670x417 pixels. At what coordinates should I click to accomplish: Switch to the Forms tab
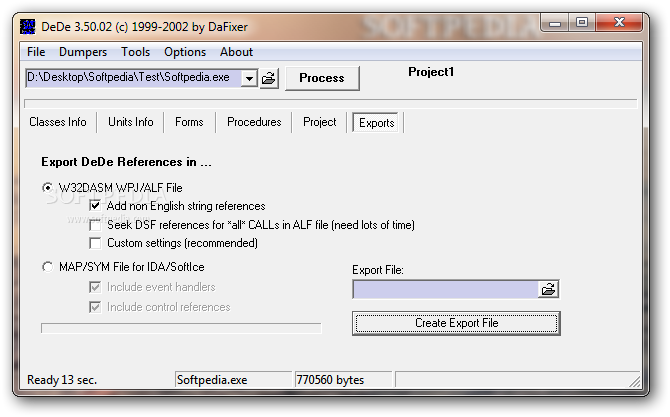click(x=189, y=122)
